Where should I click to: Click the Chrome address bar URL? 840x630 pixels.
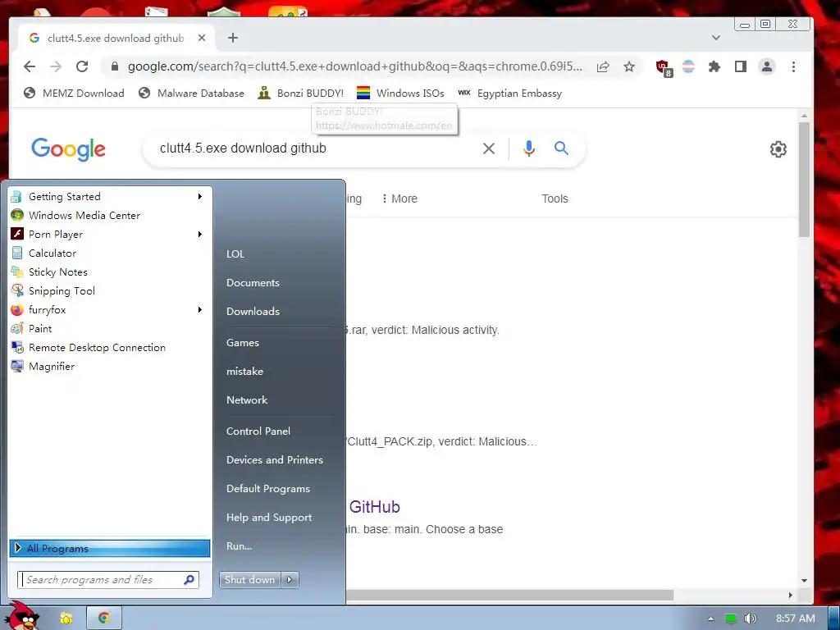[x=354, y=66]
